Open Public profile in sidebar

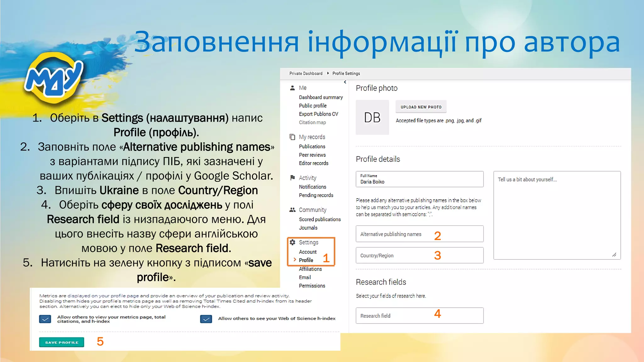click(x=313, y=106)
